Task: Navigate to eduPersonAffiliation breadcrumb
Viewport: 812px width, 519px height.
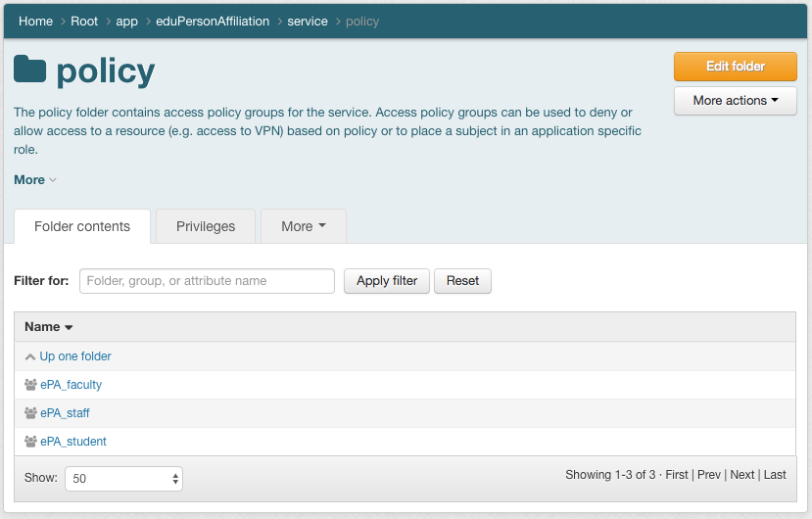Action: click(x=213, y=22)
